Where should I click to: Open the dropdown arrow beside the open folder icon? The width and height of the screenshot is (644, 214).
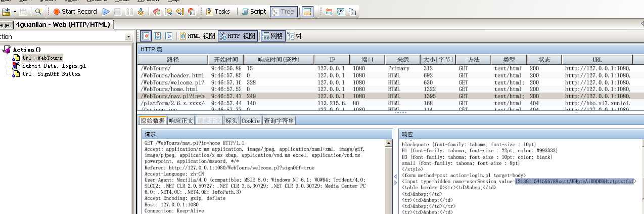(14, 11)
